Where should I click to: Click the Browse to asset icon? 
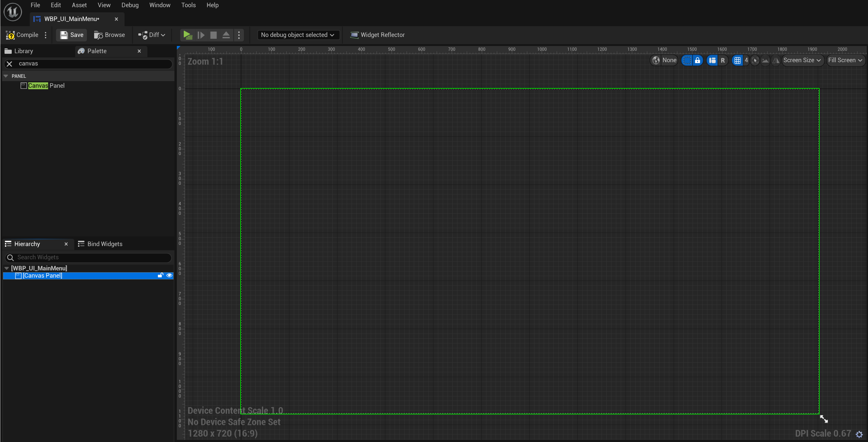[x=98, y=35]
